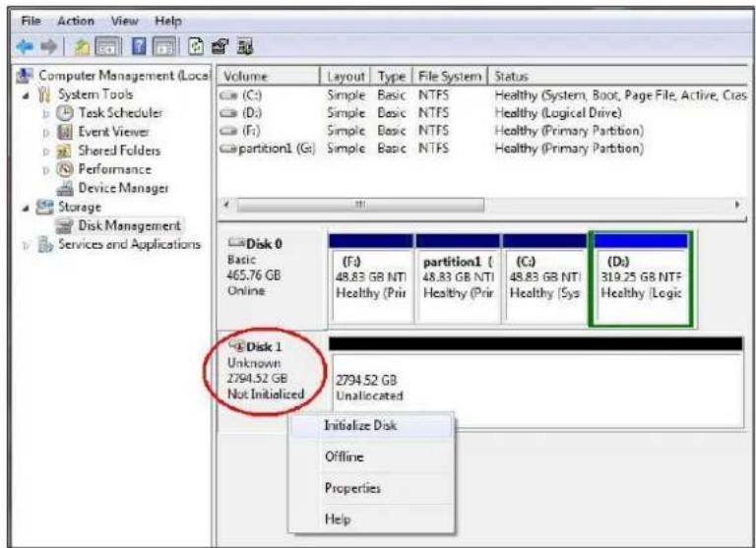Click the Event Viewer icon
Screen dimensions: 756x548
tap(65, 132)
